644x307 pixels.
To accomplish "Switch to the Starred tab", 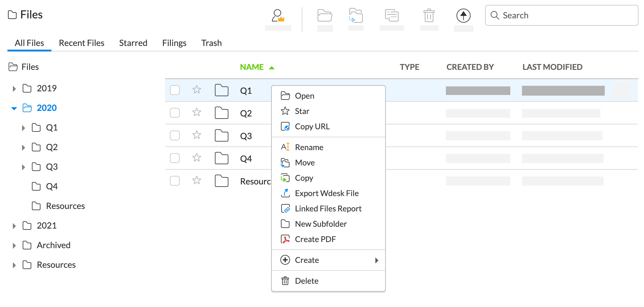I will click(133, 43).
